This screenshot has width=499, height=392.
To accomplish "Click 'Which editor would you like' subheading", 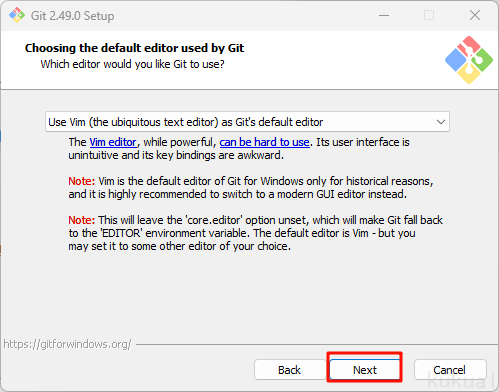I will click(x=132, y=64).
